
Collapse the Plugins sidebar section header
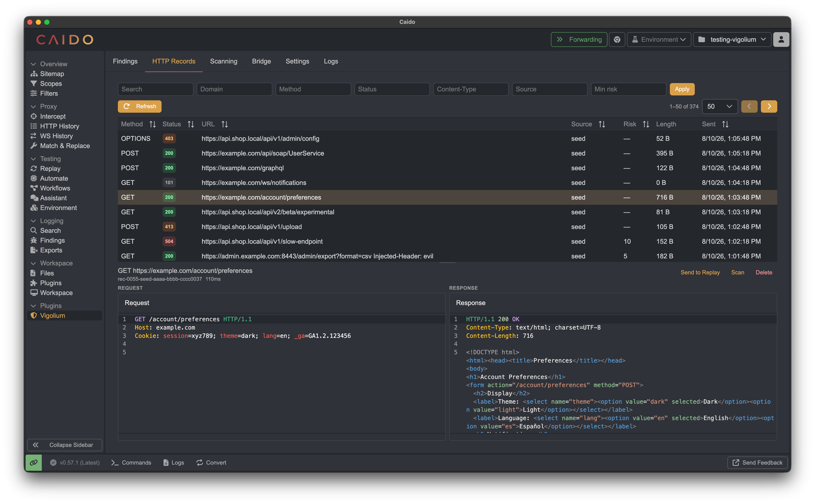[46, 306]
